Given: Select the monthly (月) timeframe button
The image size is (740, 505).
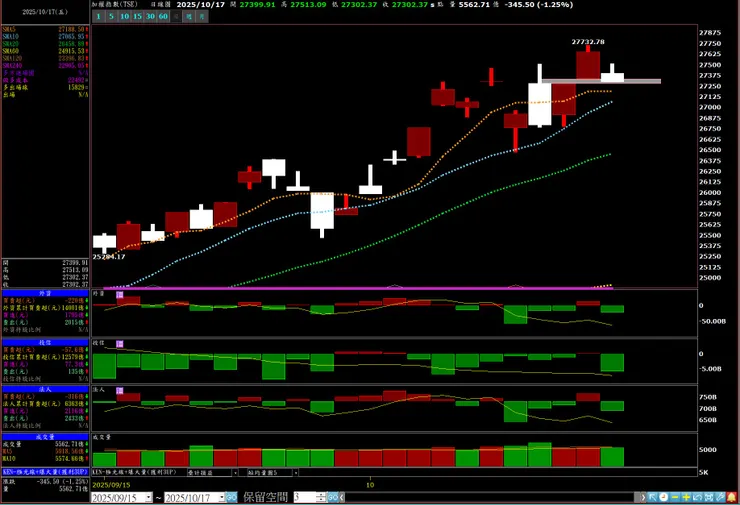Looking at the screenshot, I should (x=202, y=17).
